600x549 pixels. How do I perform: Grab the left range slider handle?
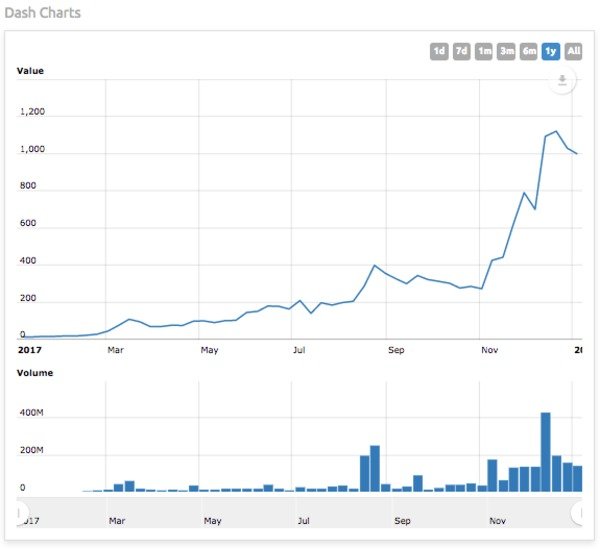20,513
